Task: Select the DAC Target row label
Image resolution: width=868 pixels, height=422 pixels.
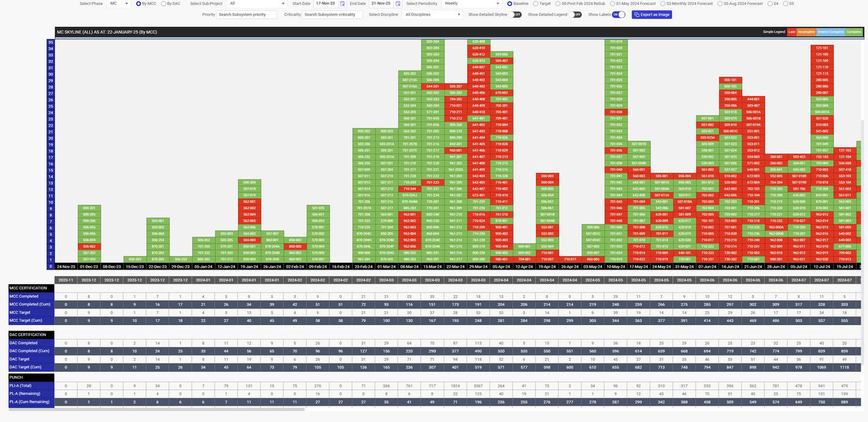Action: tap(31, 359)
